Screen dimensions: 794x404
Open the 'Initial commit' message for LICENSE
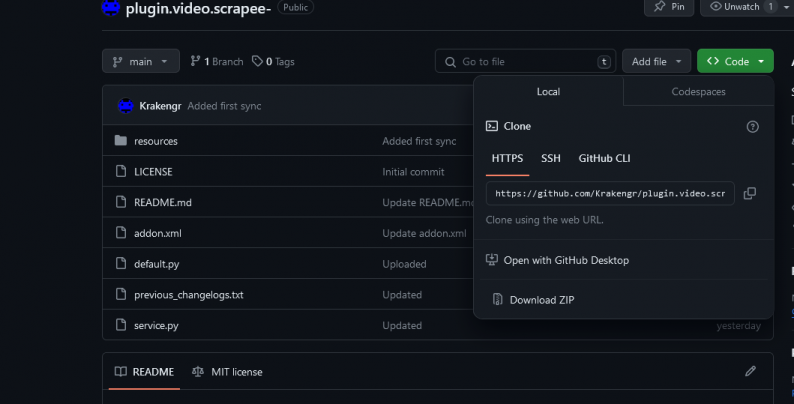coord(413,172)
